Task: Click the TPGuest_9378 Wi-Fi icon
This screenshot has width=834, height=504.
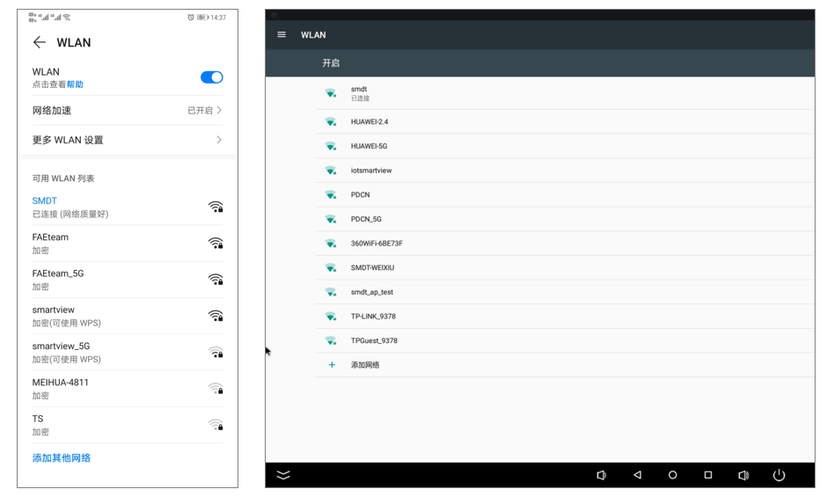Action: click(331, 340)
